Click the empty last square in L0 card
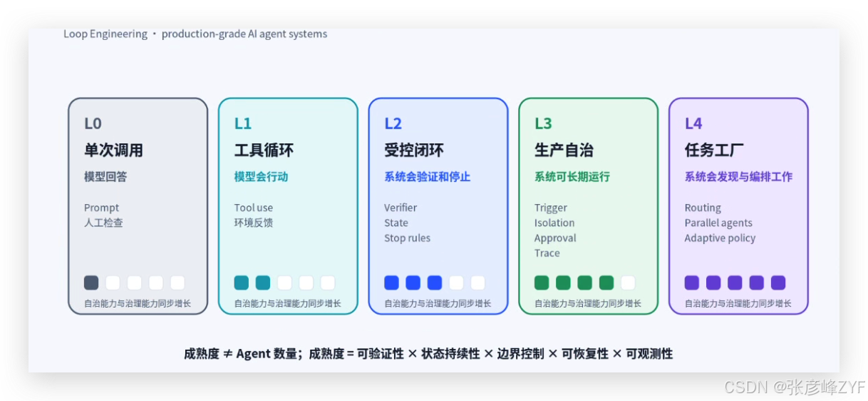The width and height of the screenshot is (868, 401). click(x=177, y=283)
